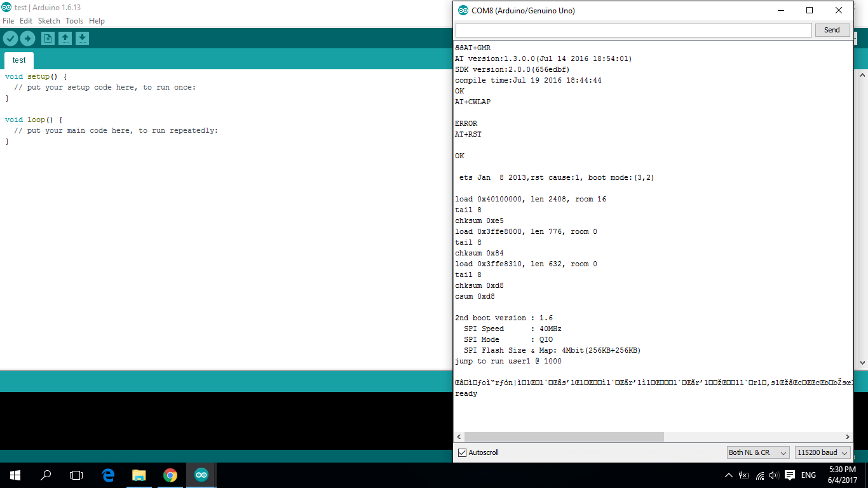868x488 pixels.
Task: Open a sketch with the up-arrow icon
Action: click(65, 39)
